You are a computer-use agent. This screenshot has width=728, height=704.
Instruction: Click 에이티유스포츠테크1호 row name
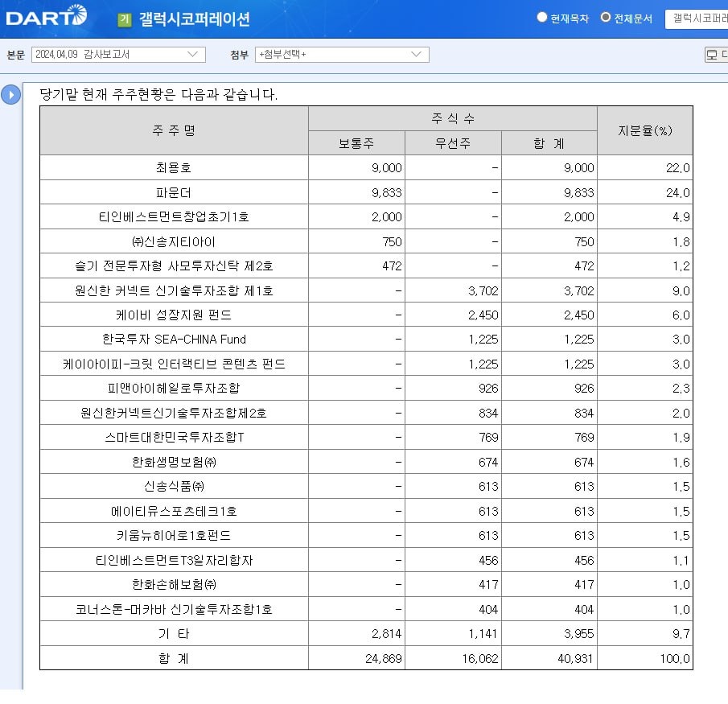[174, 511]
